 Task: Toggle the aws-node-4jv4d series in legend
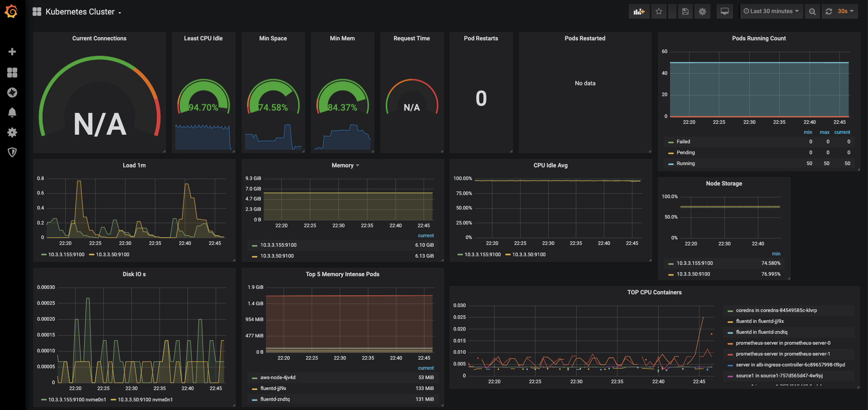pos(278,378)
